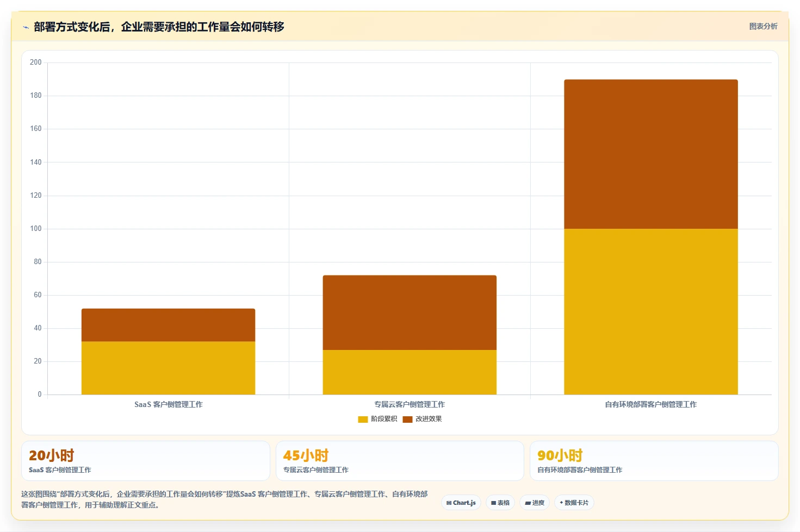Click the 专属云 yellow bar segment
This screenshot has width=800, height=532.
(x=410, y=372)
